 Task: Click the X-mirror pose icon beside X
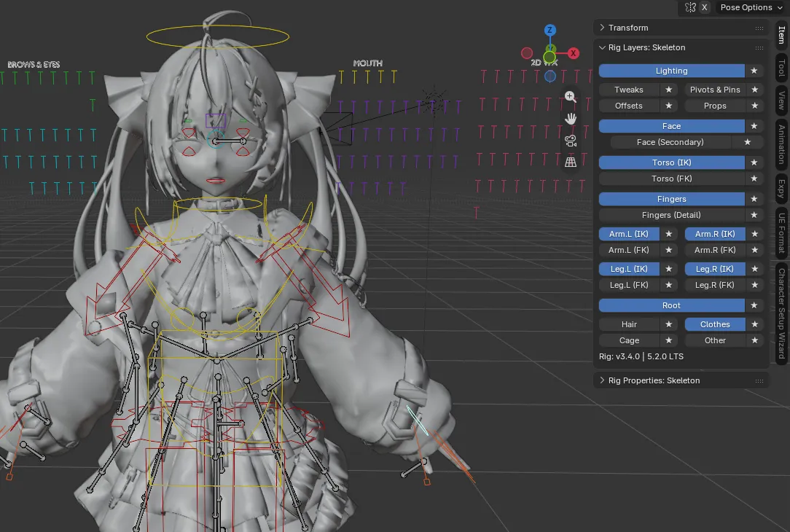(690, 7)
